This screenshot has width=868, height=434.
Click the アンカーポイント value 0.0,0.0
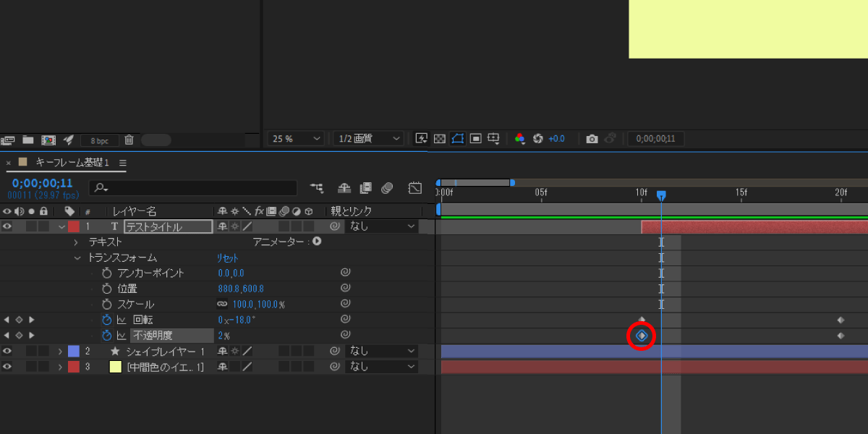pyautogui.click(x=231, y=273)
